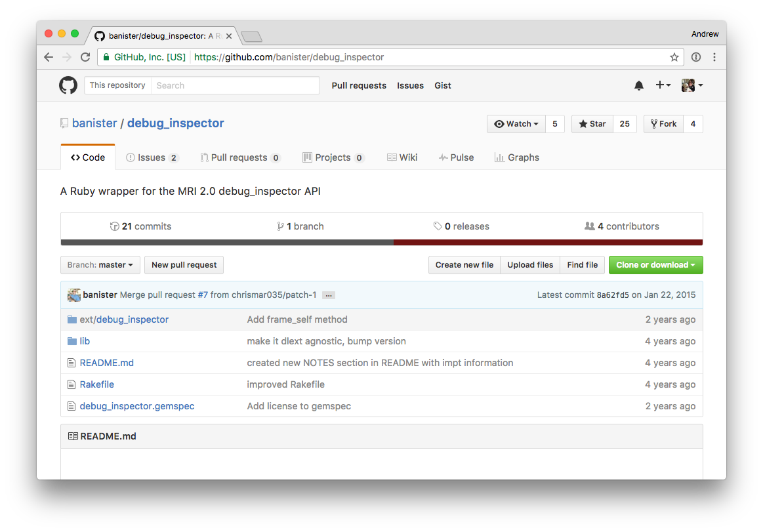
Task: Click Create new file
Action: click(464, 265)
